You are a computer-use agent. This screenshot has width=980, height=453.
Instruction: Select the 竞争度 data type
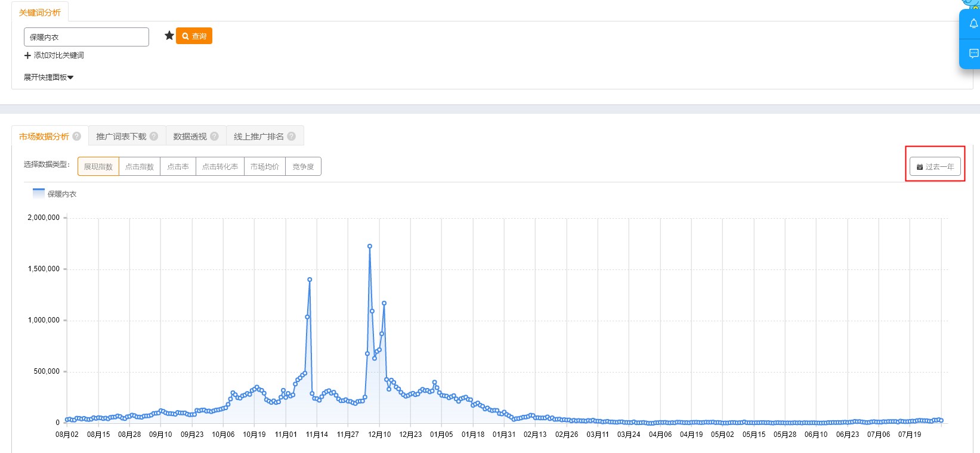pyautogui.click(x=303, y=167)
